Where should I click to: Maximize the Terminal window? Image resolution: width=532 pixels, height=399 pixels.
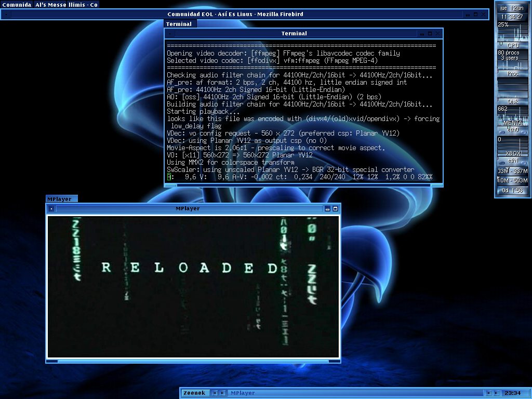pyautogui.click(x=430, y=34)
